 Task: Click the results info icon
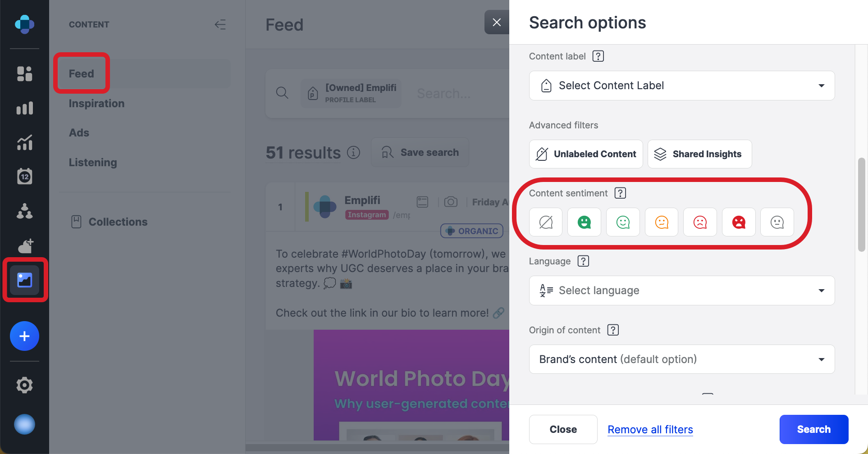pyautogui.click(x=354, y=153)
